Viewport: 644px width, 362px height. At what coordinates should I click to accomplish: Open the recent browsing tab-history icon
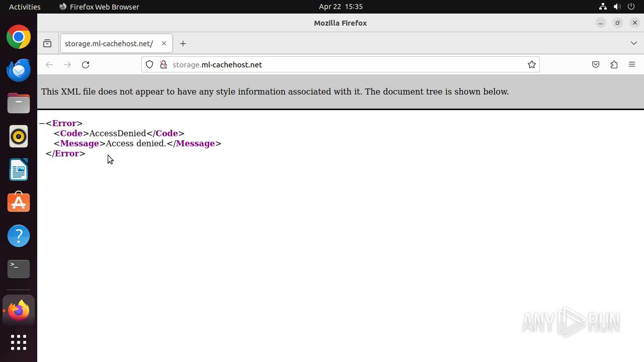point(47,44)
